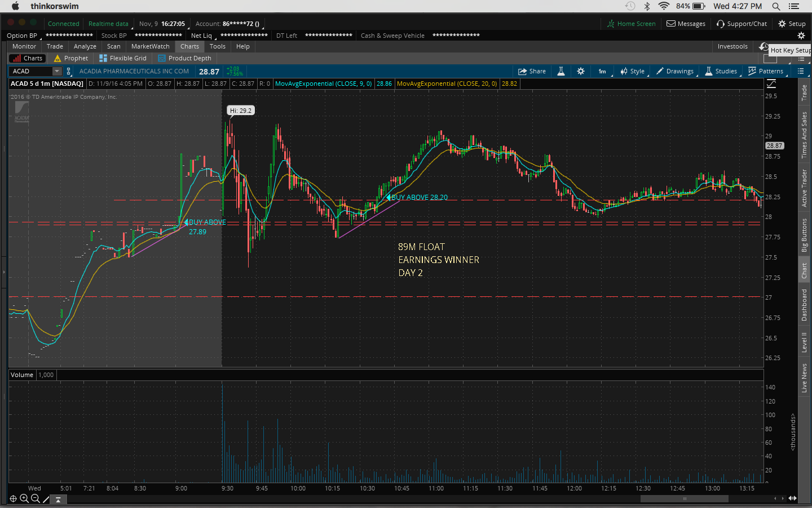Image resolution: width=812 pixels, height=508 pixels.
Task: Click the symbol link clipboard icon
Action: 69,71
